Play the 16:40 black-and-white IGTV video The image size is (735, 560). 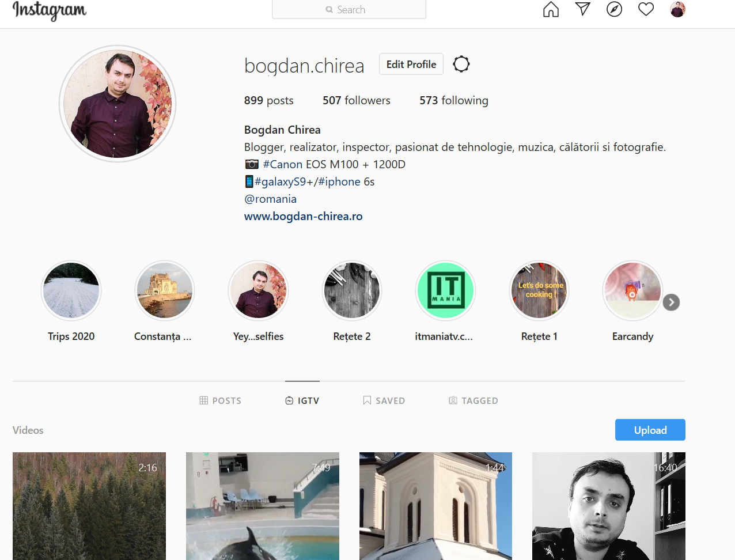click(609, 506)
